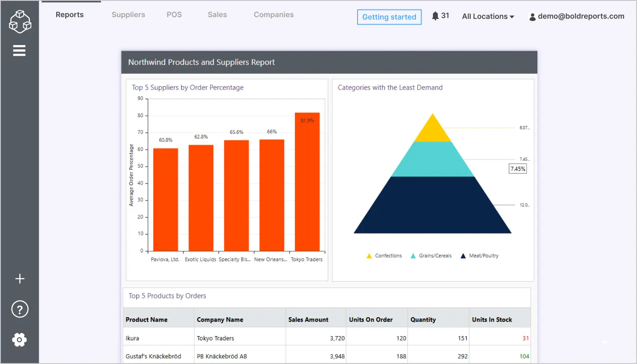This screenshot has width=637, height=364.
Task: Go to the POS tab
Action: 174,14
